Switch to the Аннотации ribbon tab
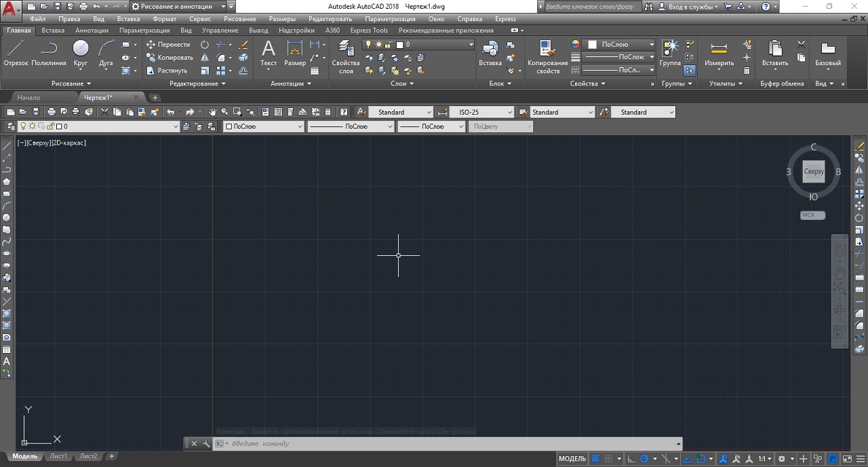 point(92,31)
